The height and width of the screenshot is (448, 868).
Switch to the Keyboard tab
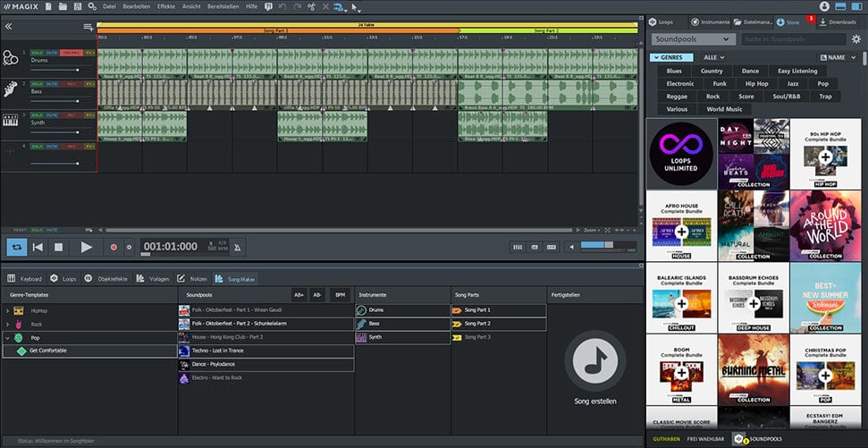(25, 279)
